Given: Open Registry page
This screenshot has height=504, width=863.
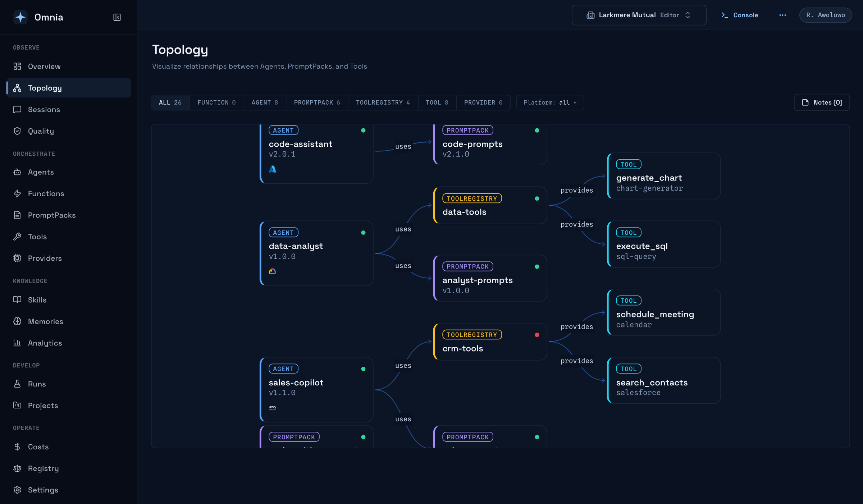Looking at the screenshot, I should (69, 468).
